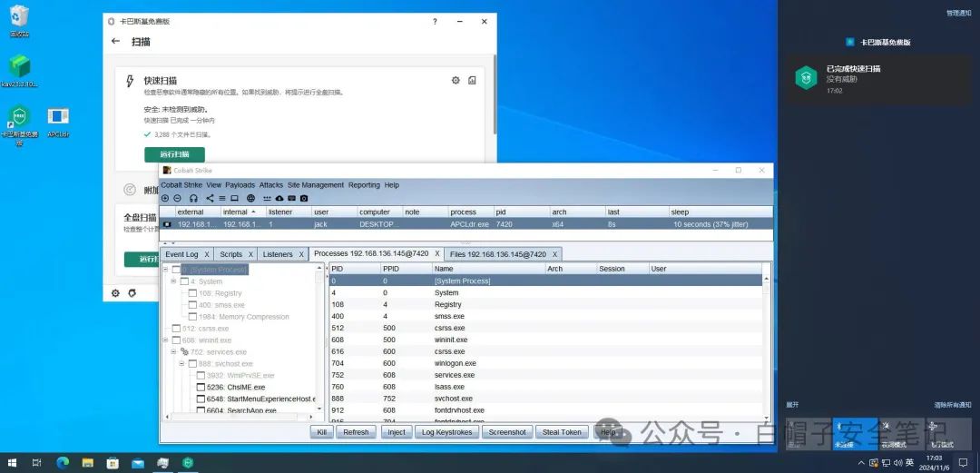Viewport: 980px width, 473px height.
Task: View credentials with the asterisks toolbar icon
Action: click(x=267, y=198)
